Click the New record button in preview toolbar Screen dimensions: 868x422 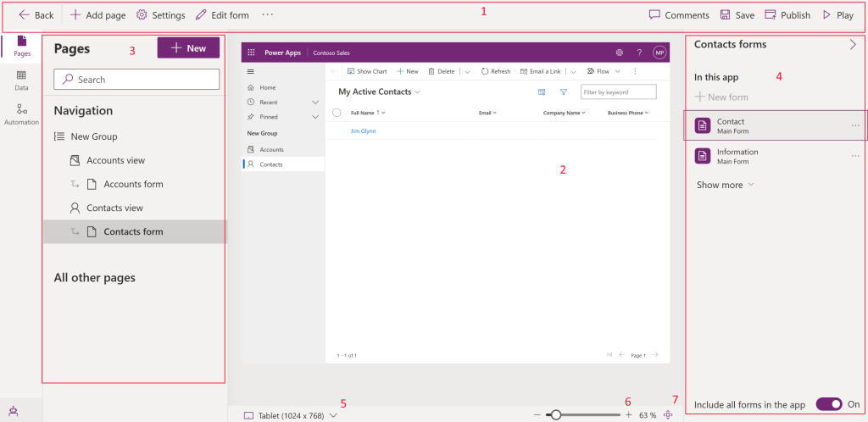pos(408,71)
